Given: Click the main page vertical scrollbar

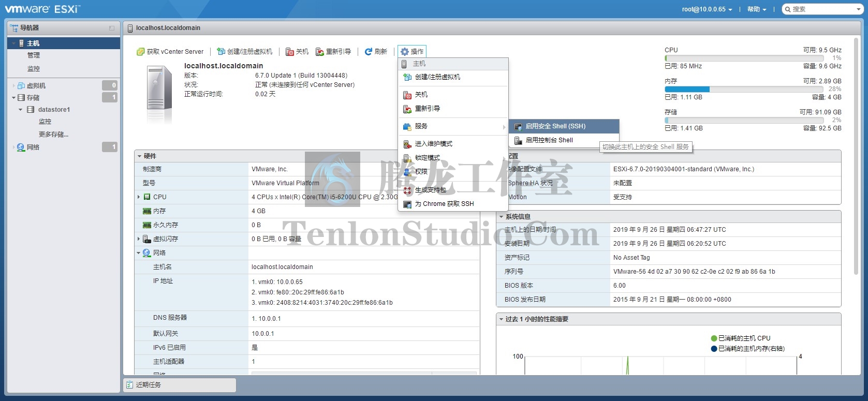Looking at the screenshot, I should 856,155.
